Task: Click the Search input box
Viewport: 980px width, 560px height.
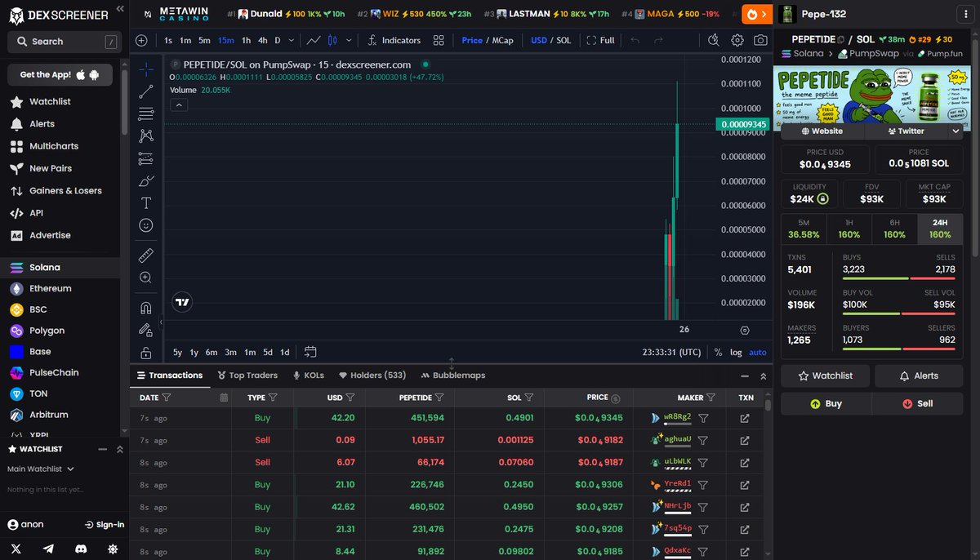Action: click(64, 42)
